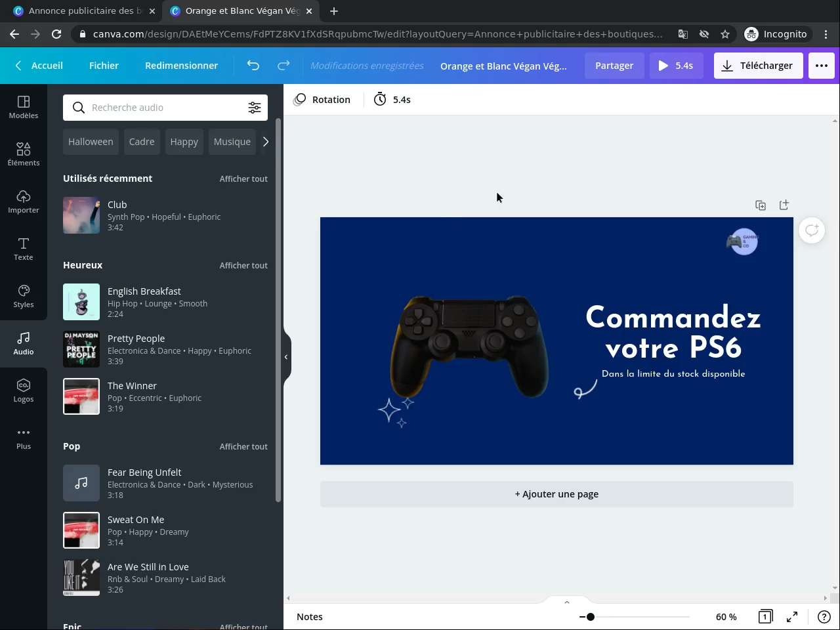Open the Logos sidebar panel
This screenshot has height=630, width=840.
[24, 391]
